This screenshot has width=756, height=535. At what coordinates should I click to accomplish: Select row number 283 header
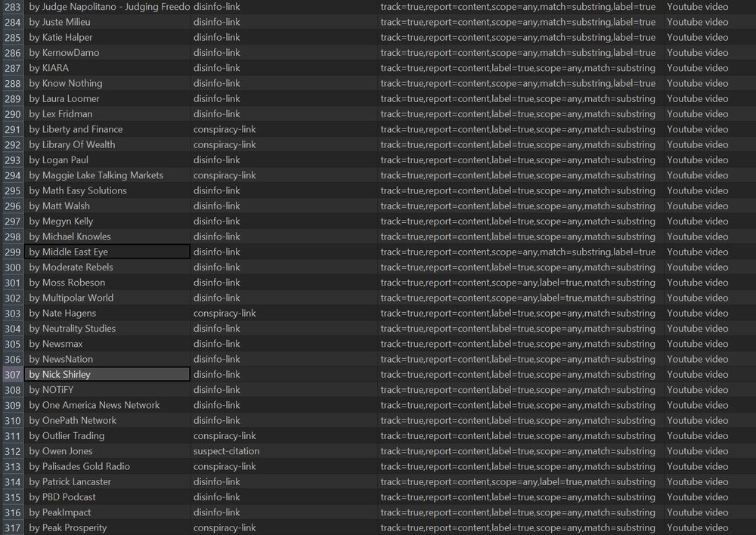click(x=13, y=7)
